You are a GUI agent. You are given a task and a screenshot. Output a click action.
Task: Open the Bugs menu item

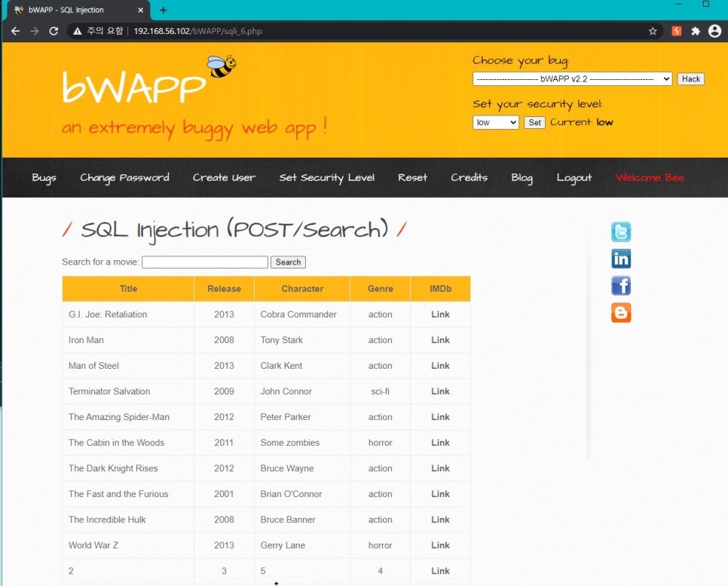pyautogui.click(x=44, y=178)
